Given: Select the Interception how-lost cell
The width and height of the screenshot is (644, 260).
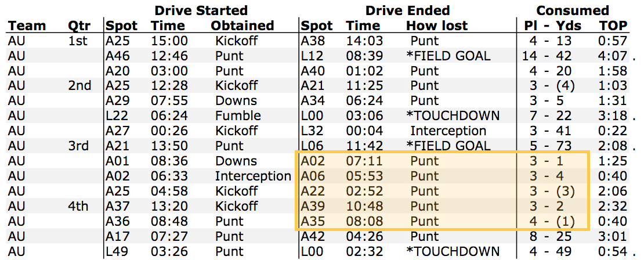Looking at the screenshot, I should (x=448, y=131).
